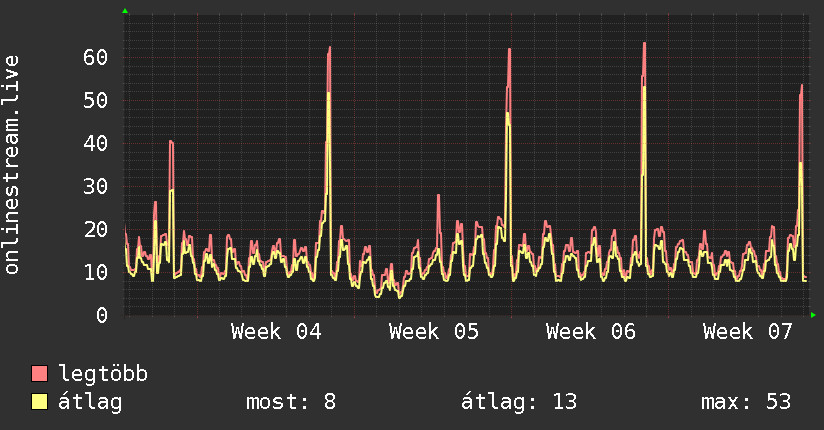This screenshot has height=430, width=824.
Task: Select the yellow swatch's 'átlag' legend label
Action: click(90, 402)
